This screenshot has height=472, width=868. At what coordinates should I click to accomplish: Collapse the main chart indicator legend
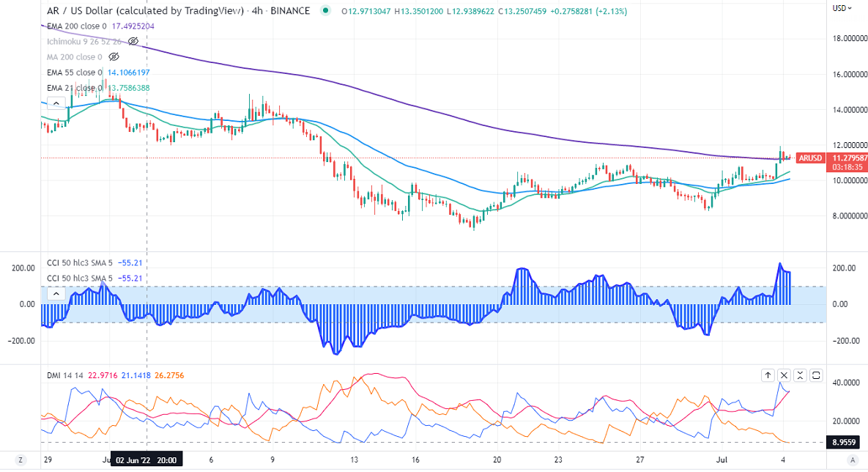click(x=56, y=103)
